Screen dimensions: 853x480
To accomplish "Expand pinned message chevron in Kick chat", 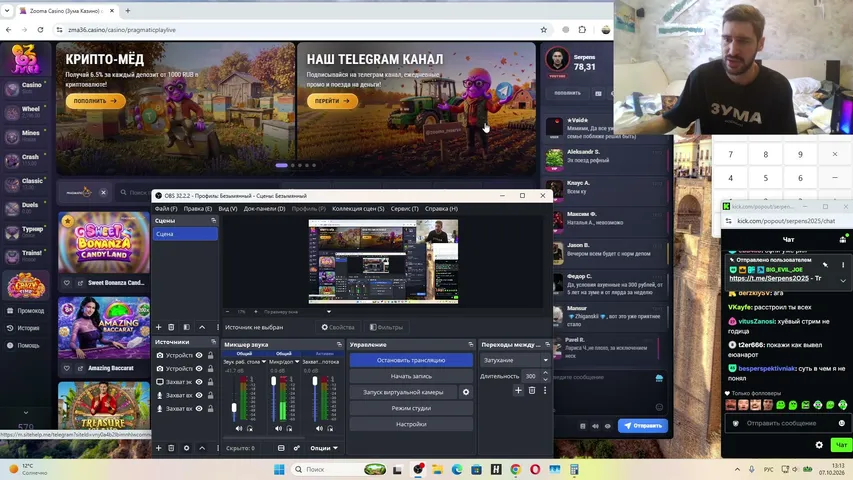I will point(843,281).
